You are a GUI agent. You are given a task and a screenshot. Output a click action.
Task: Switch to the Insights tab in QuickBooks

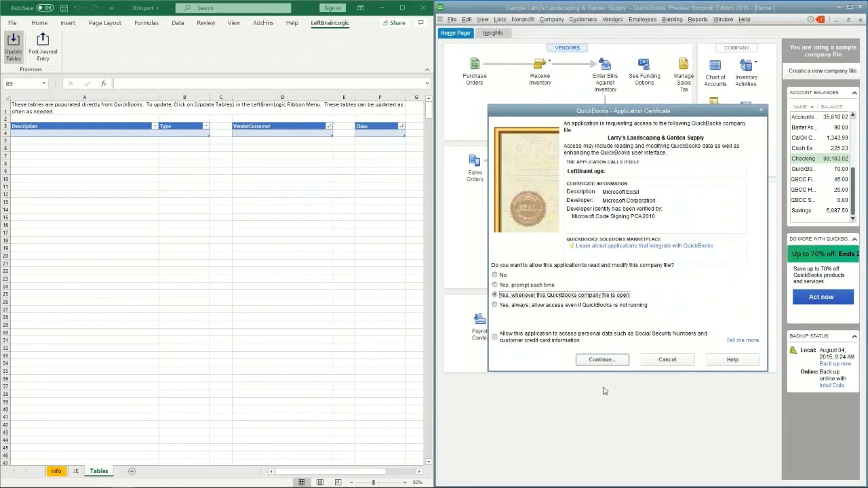pos(493,33)
